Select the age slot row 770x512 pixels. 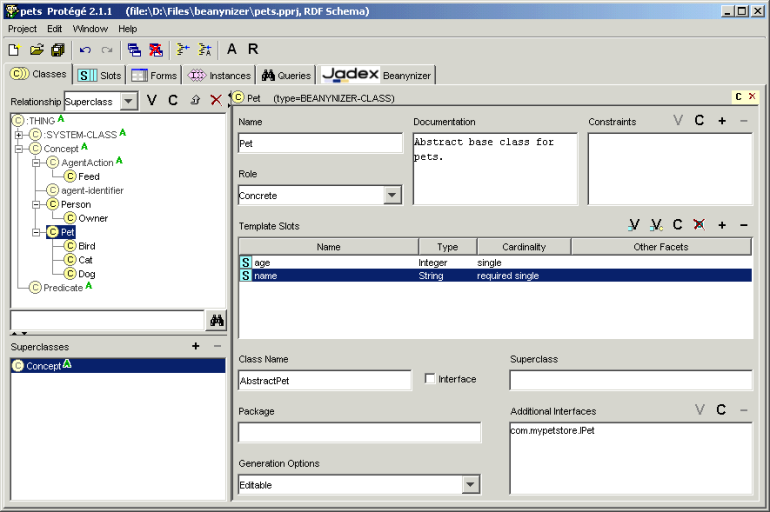495,263
